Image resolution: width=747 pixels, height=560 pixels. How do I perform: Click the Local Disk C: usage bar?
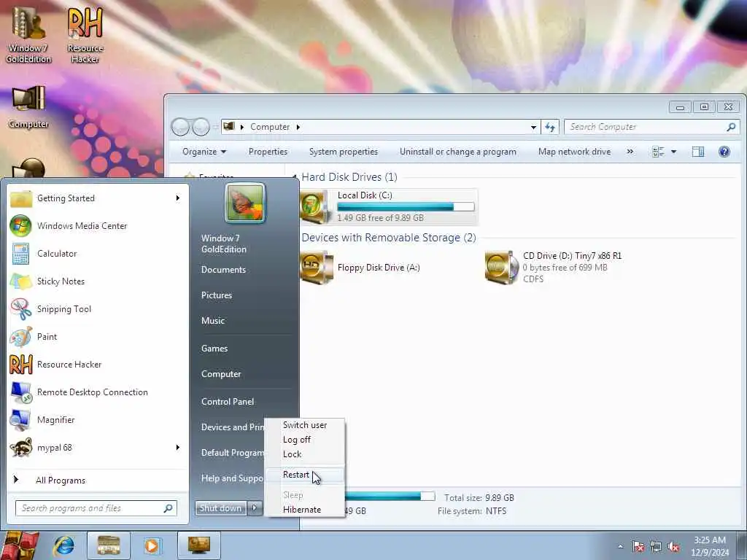[x=406, y=206]
